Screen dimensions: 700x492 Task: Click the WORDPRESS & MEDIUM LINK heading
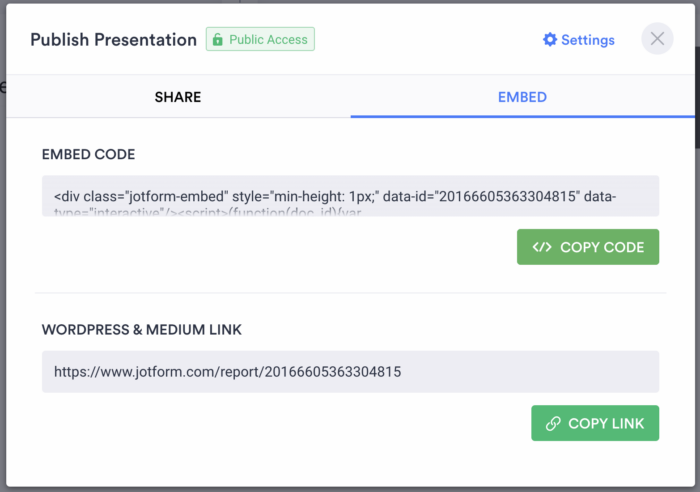(x=141, y=329)
